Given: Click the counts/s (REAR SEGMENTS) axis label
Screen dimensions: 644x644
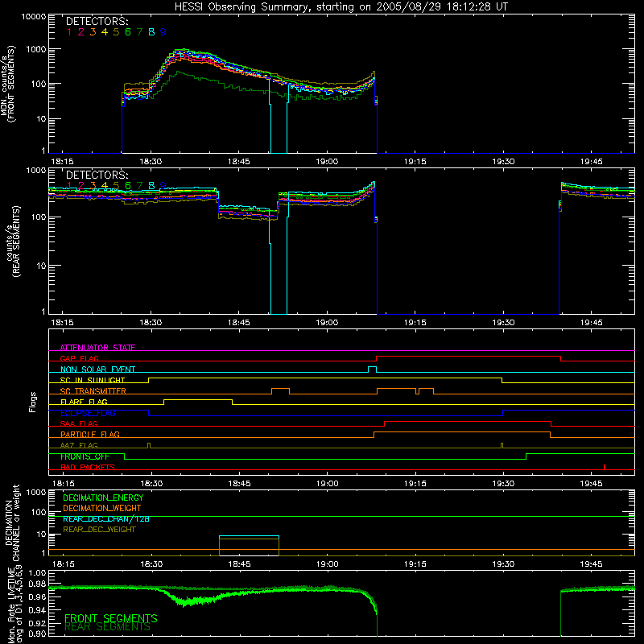Looking at the screenshot, I should 12,242.
